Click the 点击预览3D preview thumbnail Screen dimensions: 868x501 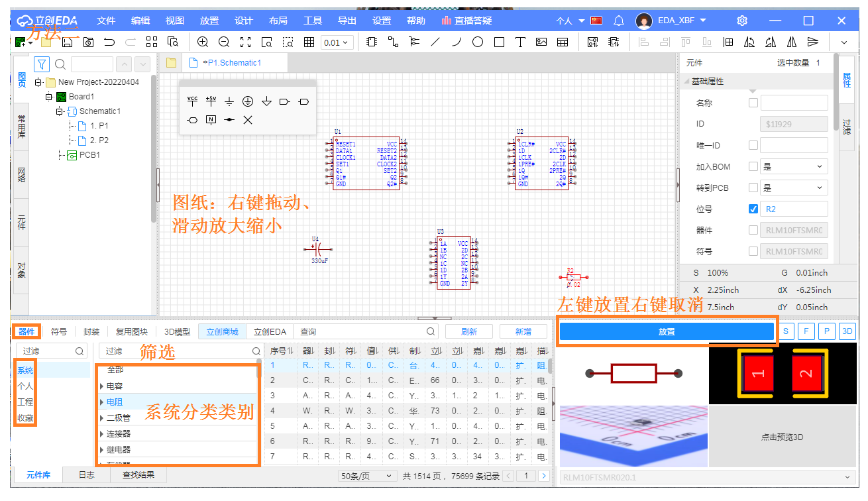pos(782,437)
